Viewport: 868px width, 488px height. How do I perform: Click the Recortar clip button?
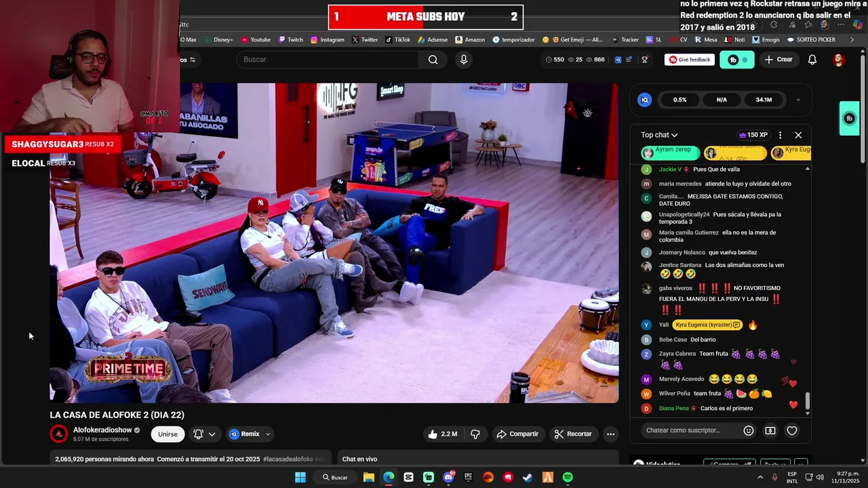pos(573,434)
